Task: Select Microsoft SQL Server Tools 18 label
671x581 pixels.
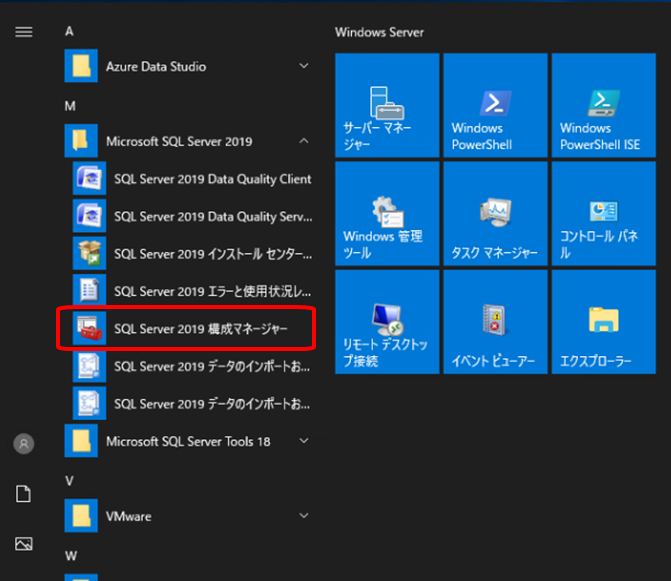Action: [188, 441]
